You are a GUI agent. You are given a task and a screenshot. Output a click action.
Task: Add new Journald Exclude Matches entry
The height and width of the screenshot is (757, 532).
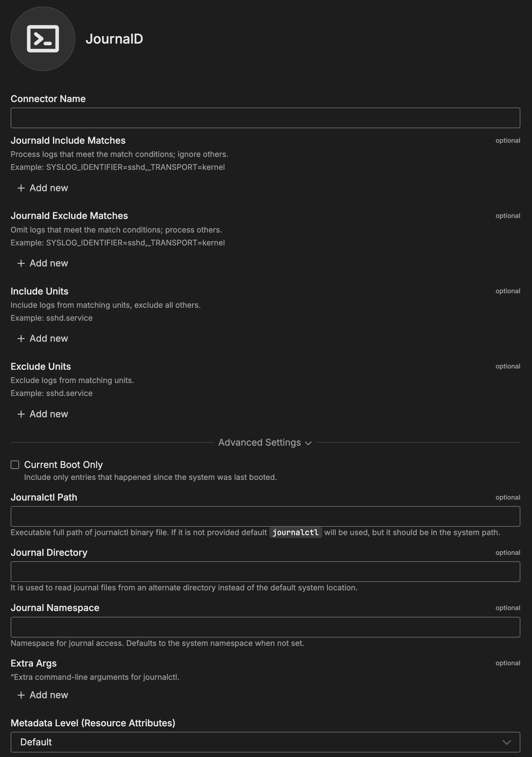tap(48, 263)
